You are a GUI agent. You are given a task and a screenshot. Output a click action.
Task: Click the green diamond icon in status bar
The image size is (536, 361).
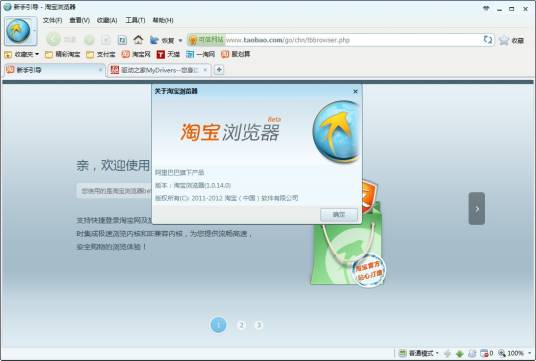(460, 353)
